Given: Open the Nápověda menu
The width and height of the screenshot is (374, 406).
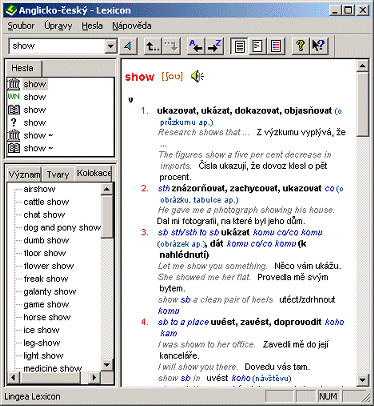Looking at the screenshot, I should [132, 26].
